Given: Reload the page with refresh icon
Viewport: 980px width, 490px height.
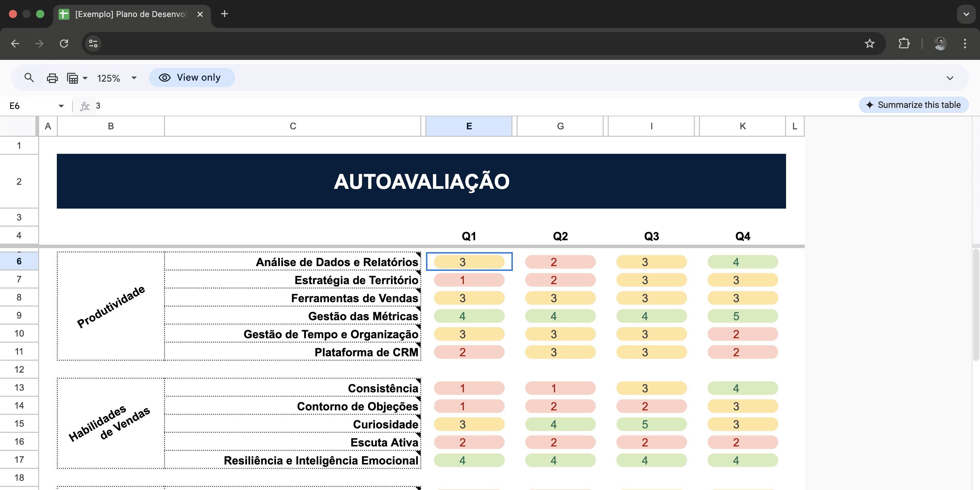Looking at the screenshot, I should (x=64, y=43).
